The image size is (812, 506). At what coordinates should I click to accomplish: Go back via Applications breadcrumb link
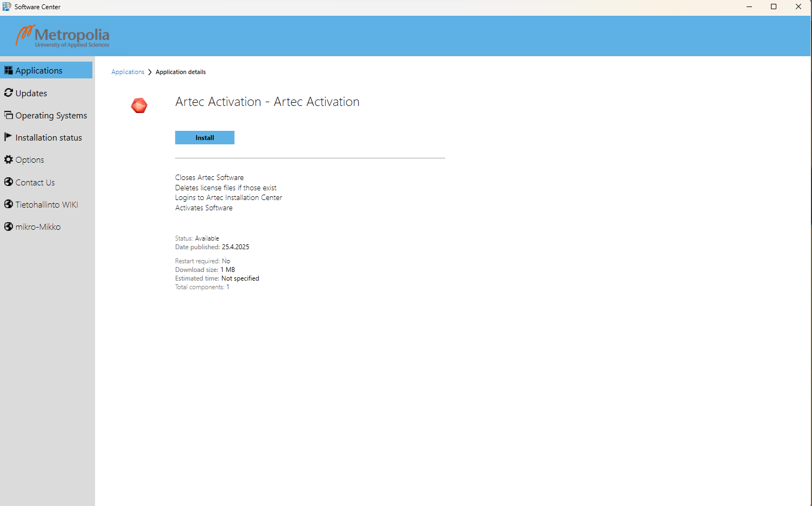pyautogui.click(x=128, y=72)
